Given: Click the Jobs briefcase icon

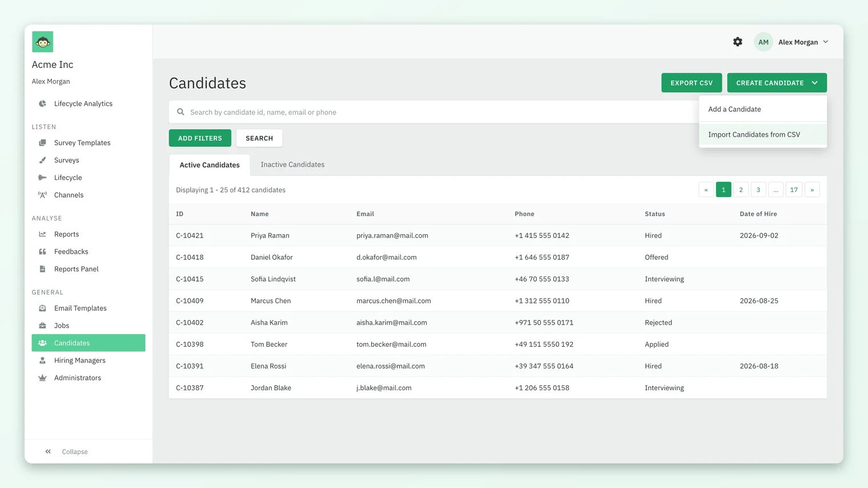Looking at the screenshot, I should [42, 326].
